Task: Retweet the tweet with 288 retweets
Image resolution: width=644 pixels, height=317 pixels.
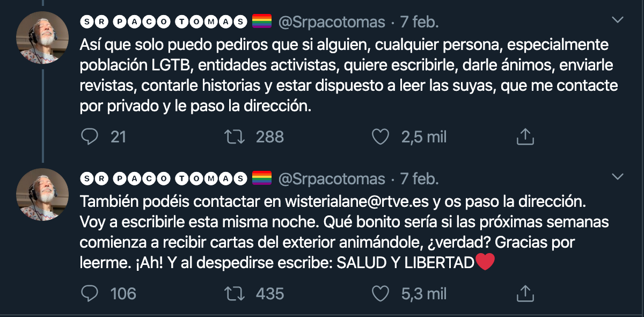Action: coord(234,137)
